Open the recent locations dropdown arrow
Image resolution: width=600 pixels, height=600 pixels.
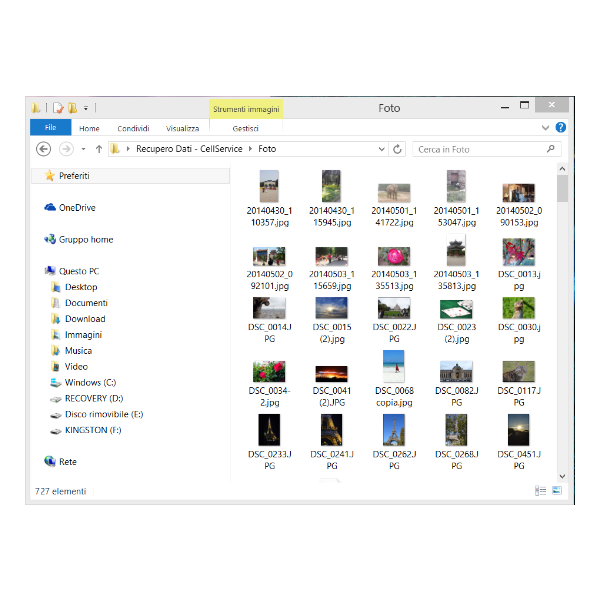coord(83,149)
